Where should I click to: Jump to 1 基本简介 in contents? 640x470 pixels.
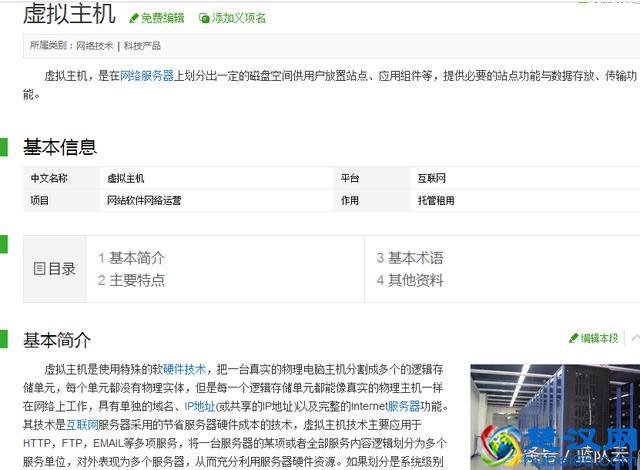click(x=131, y=258)
